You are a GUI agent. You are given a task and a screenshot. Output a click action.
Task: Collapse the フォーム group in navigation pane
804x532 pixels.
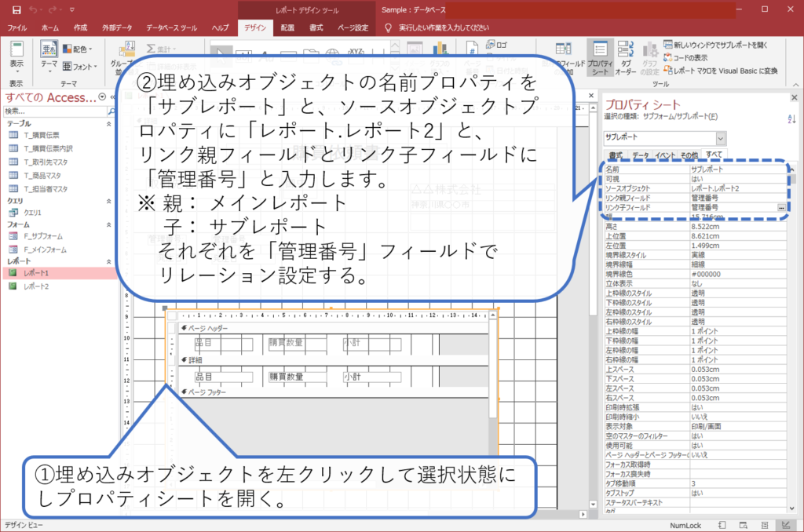108,224
